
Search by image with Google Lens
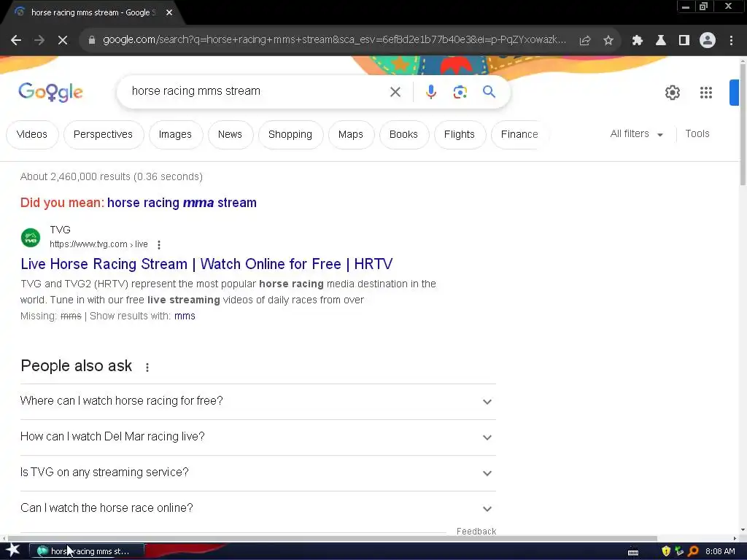point(460,92)
